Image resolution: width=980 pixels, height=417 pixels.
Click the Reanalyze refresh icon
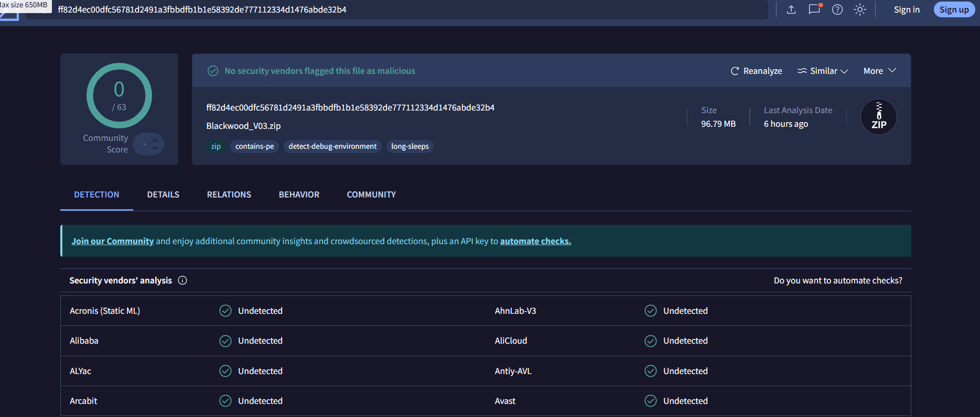[735, 71]
